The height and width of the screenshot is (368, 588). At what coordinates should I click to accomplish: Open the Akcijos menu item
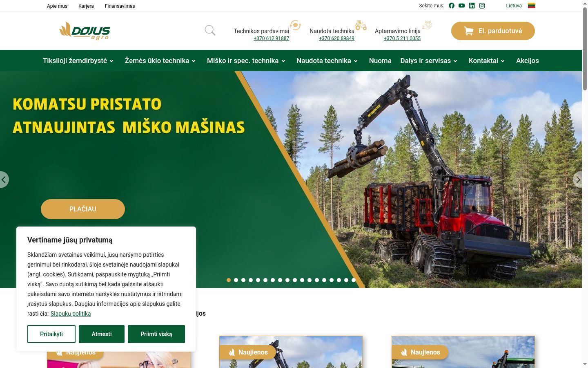pyautogui.click(x=528, y=61)
